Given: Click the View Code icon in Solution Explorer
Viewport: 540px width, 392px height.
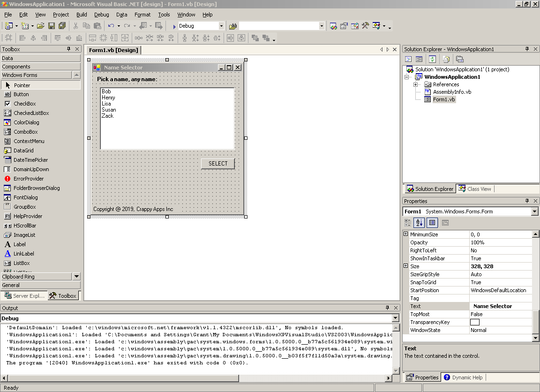Looking at the screenshot, I should point(408,59).
